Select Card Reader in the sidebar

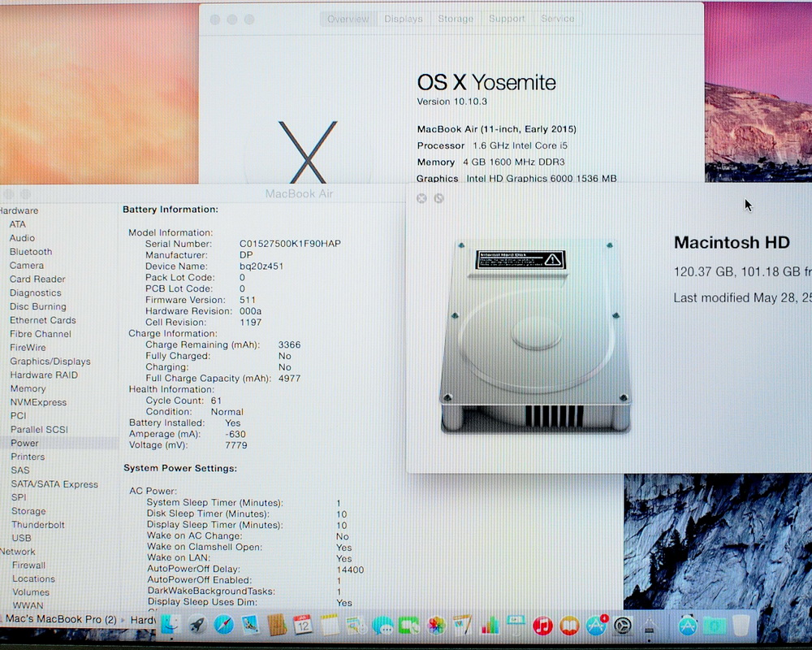coord(37,279)
